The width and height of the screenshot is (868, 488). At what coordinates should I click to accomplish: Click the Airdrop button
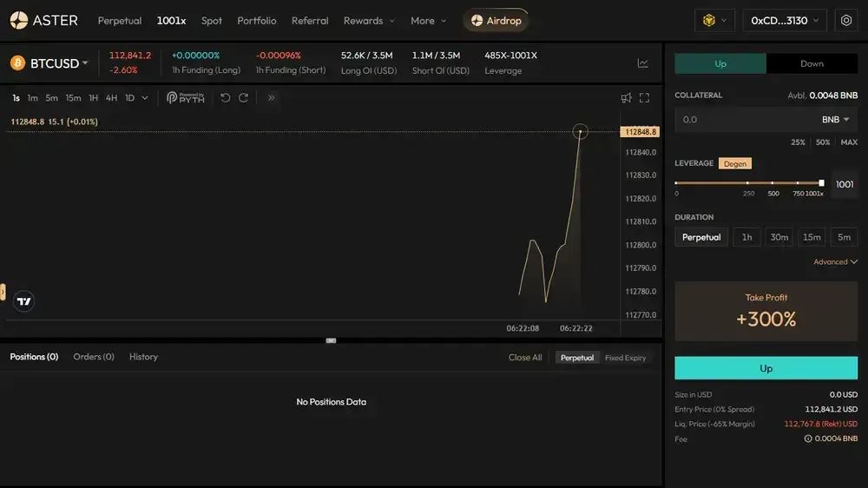click(496, 21)
